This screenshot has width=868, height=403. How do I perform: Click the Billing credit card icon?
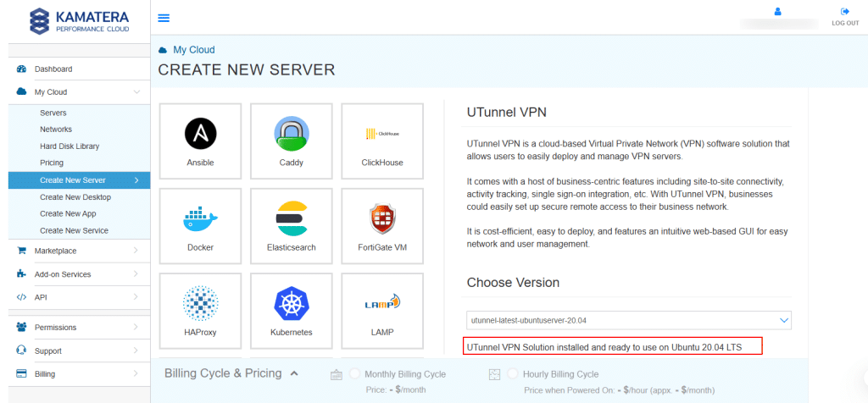(x=21, y=373)
